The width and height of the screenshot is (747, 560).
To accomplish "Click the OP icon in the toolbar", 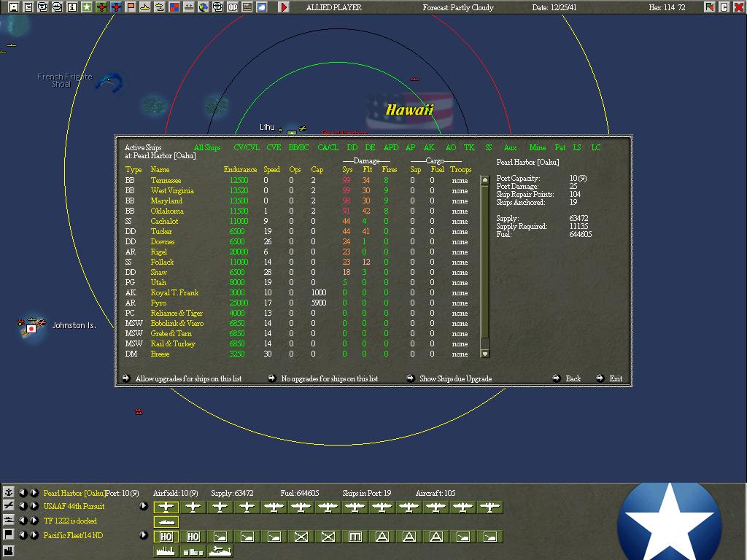I will click(x=233, y=7).
